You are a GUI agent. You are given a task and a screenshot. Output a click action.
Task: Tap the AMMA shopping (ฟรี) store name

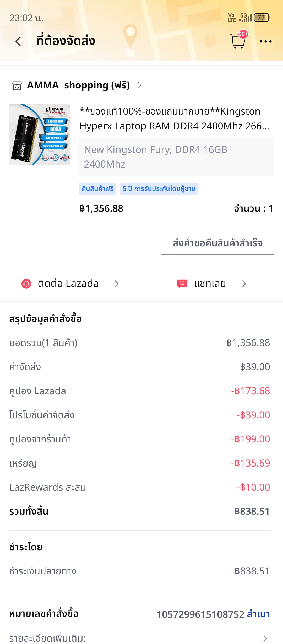[78, 85]
